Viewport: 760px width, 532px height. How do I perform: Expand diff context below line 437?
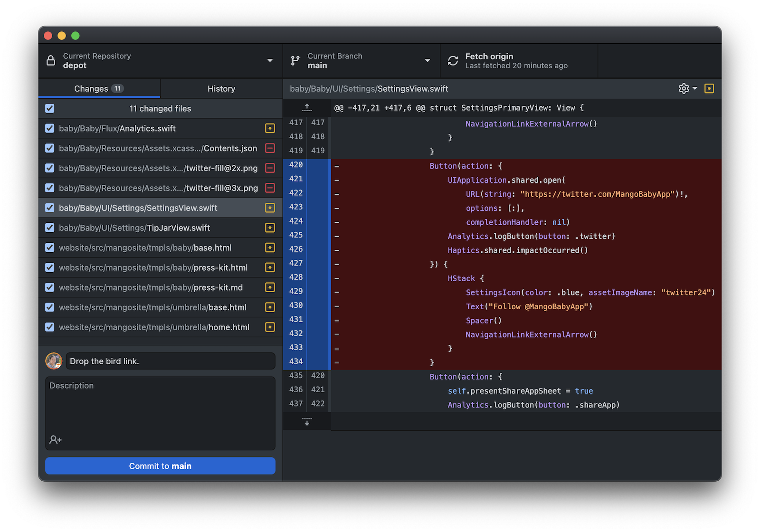click(307, 421)
